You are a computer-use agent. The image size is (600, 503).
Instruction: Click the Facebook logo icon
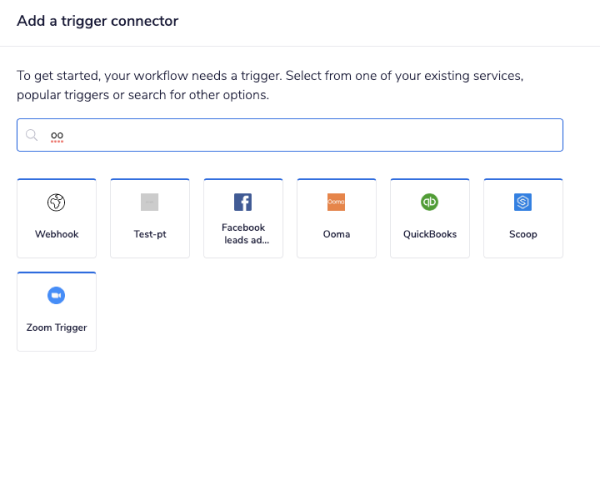click(x=243, y=203)
